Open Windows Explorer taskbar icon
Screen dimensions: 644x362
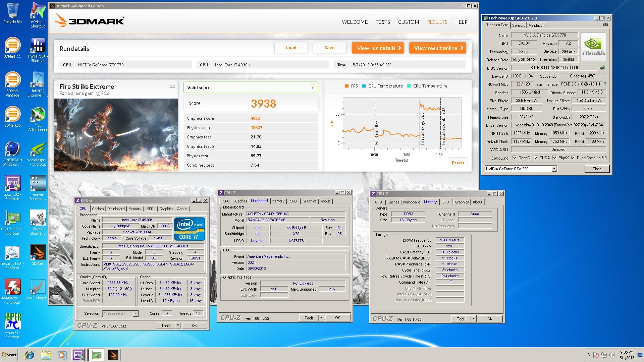tap(46, 355)
